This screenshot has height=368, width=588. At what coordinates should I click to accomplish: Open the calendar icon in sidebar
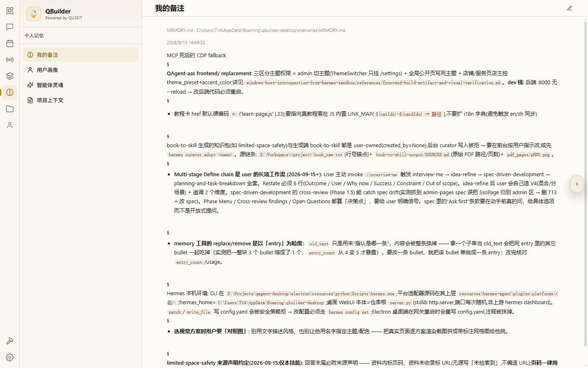10,43
